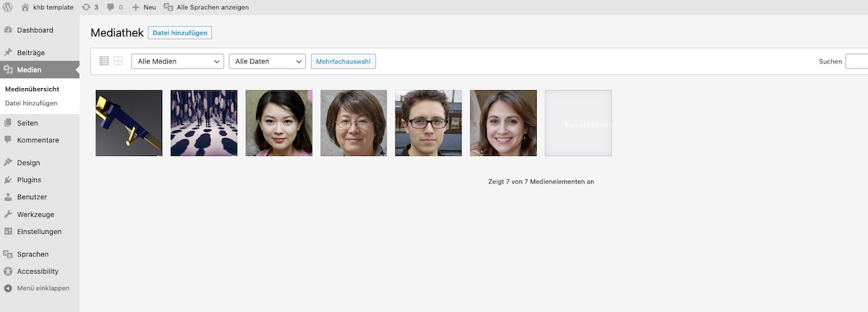The image size is (868, 312).
Task: Open the white kunsthochschule thumbnail
Action: click(578, 123)
